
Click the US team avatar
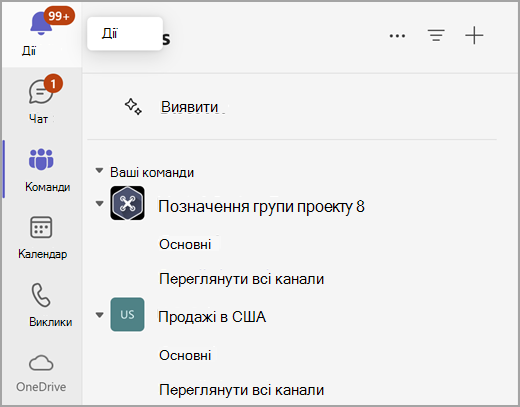[x=127, y=314]
